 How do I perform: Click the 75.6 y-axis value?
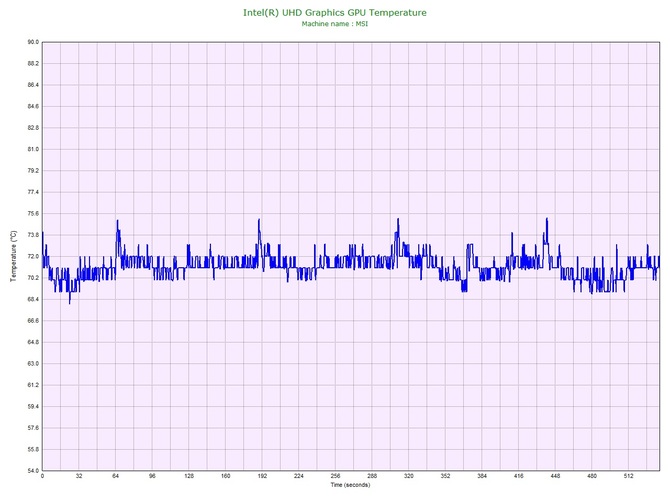point(33,214)
